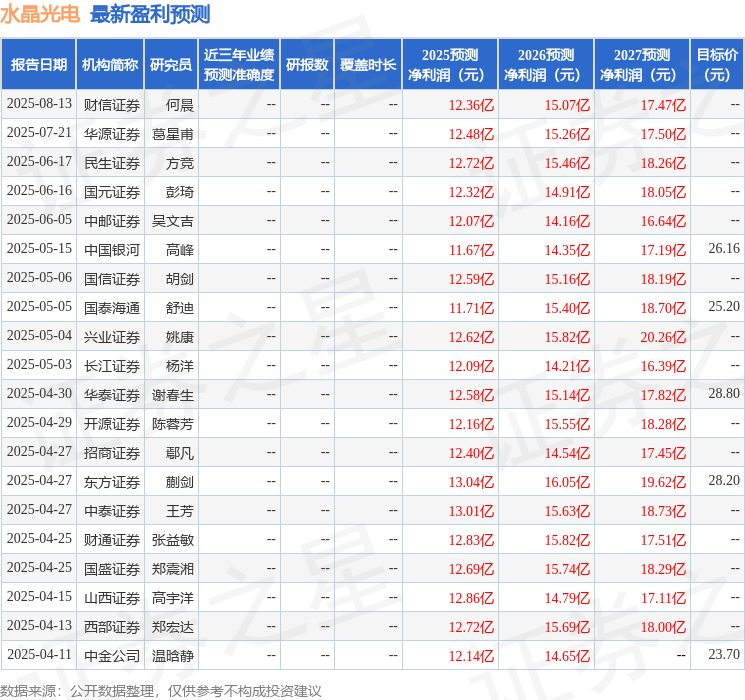Click researcher name 高宇洋
The height and width of the screenshot is (700, 745).
[172, 597]
